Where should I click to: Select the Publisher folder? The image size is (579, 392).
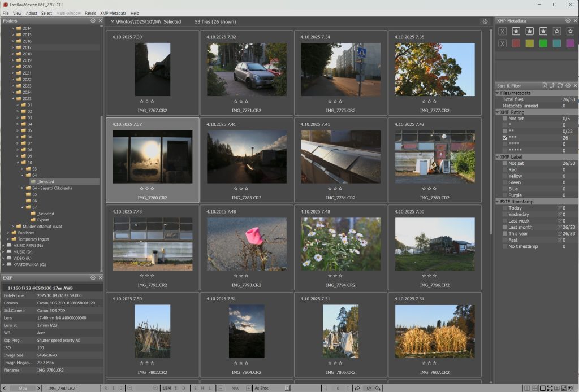point(25,233)
